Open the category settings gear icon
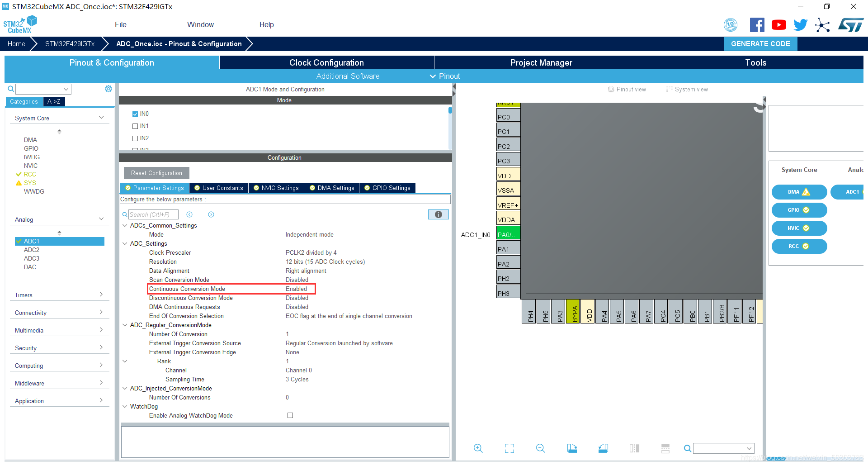This screenshot has height=466, width=868. point(108,89)
